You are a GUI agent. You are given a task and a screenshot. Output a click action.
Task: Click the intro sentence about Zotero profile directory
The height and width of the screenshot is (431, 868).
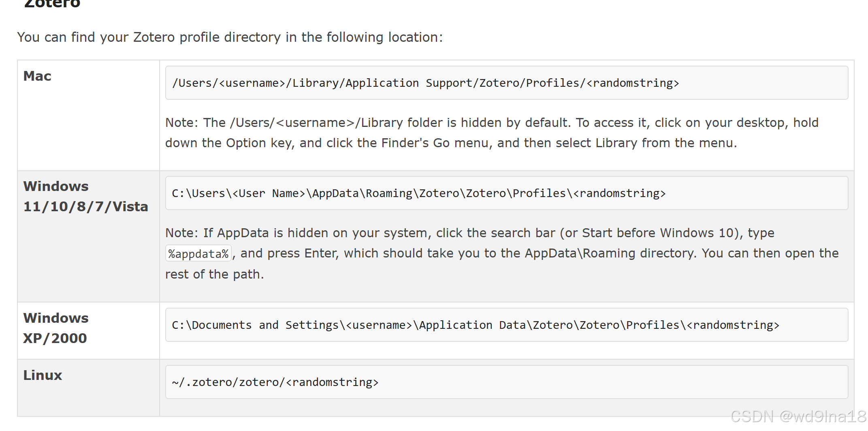point(230,37)
